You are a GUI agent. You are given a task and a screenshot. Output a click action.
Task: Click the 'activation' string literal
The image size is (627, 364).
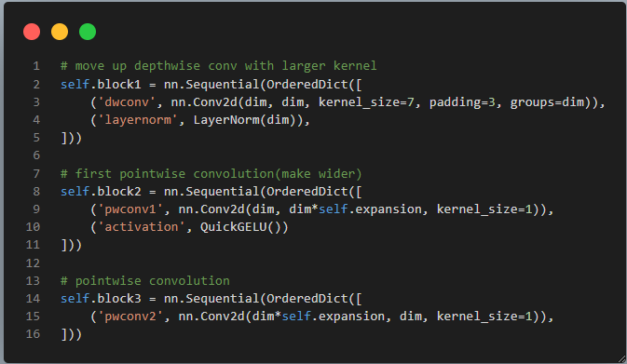(x=142, y=227)
